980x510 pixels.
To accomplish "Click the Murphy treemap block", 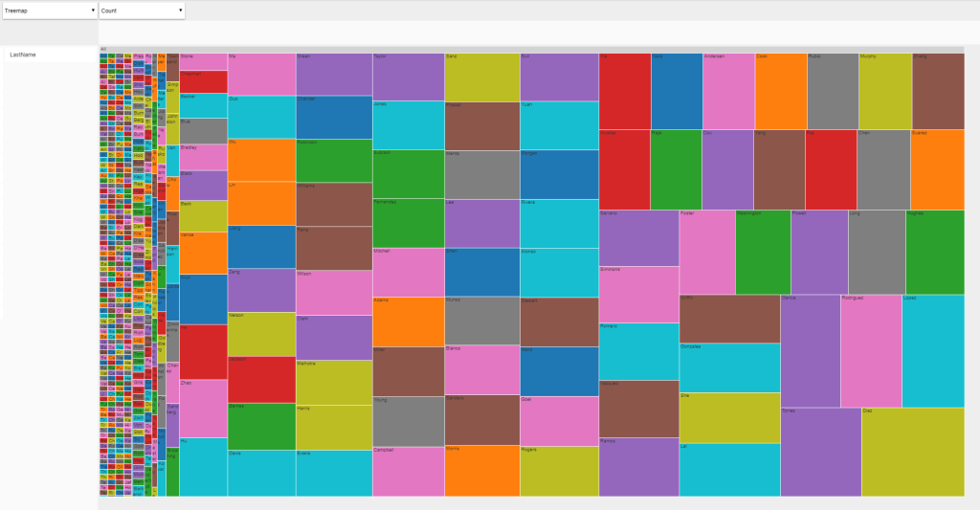I will tap(884, 91).
